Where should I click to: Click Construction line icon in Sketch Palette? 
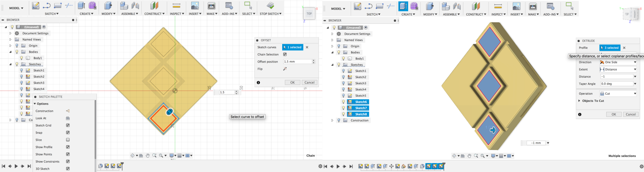[x=68, y=111]
